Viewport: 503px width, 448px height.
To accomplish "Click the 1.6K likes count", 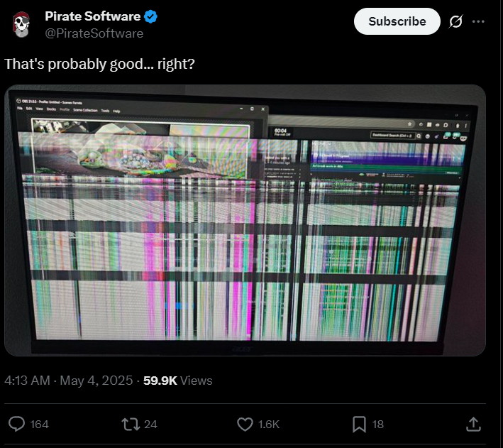I will tap(269, 425).
